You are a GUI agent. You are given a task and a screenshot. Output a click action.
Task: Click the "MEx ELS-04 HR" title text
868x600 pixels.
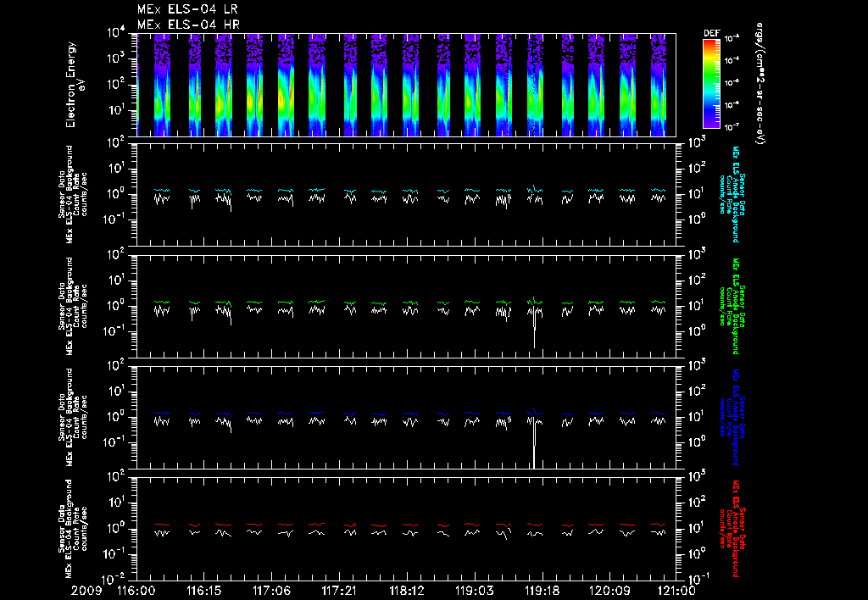tap(188, 25)
